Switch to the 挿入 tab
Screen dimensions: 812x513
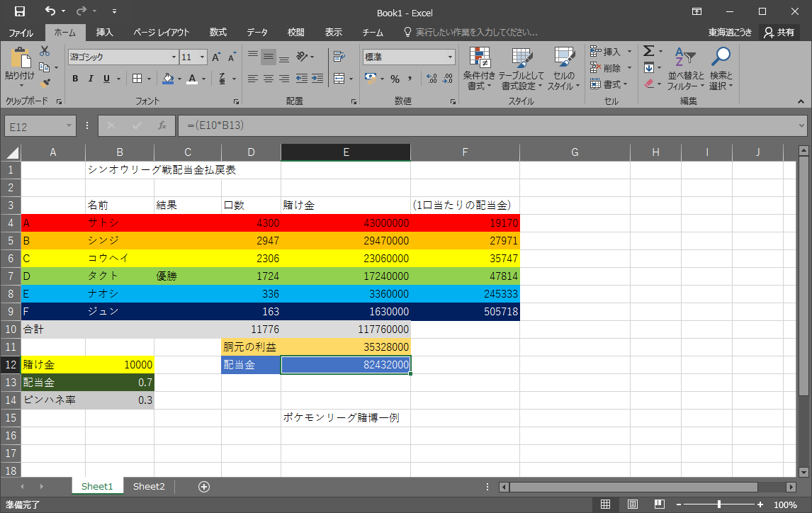pos(104,33)
